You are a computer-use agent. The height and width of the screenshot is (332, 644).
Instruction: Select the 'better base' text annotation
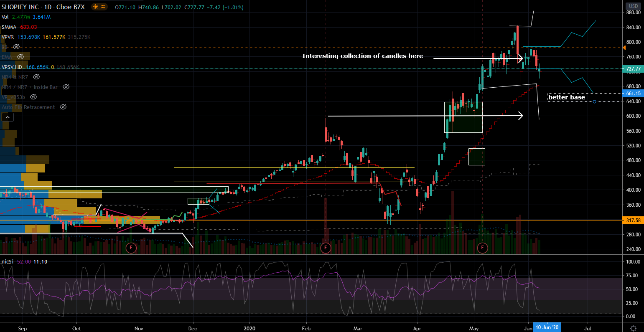pos(567,97)
